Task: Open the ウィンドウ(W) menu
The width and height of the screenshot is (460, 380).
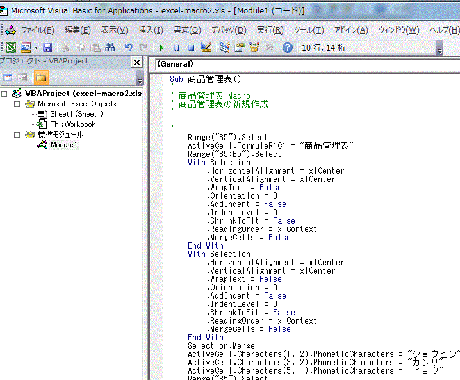Action: point(399,30)
